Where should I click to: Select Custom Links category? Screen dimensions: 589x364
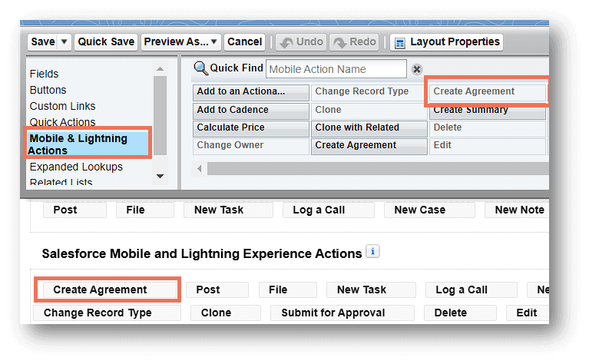coord(62,106)
